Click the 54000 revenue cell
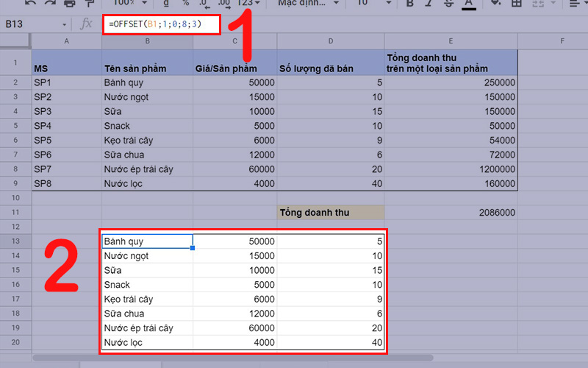This screenshot has width=588, height=368. coord(451,141)
